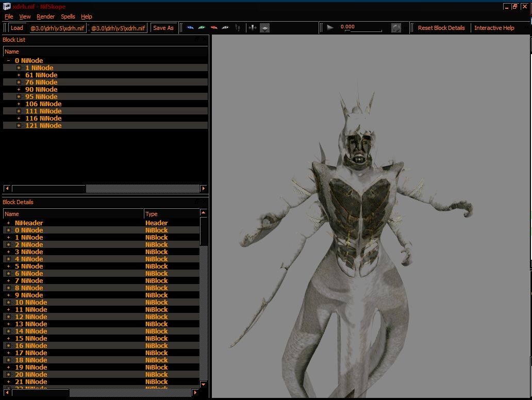532x400 pixels.
Task: Click the green eye view icon
Action: pos(202,28)
